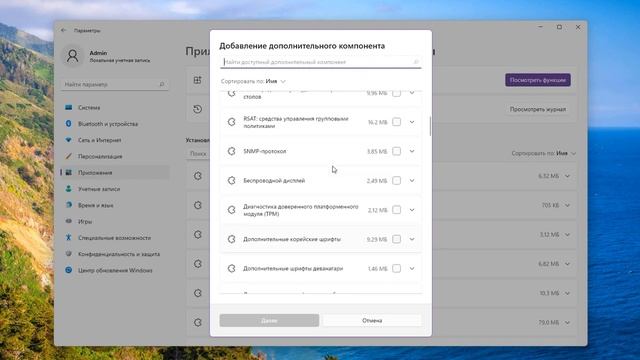Viewport: 640px width, 360px height.
Task: Click the Admin account name
Action: pyautogui.click(x=98, y=53)
